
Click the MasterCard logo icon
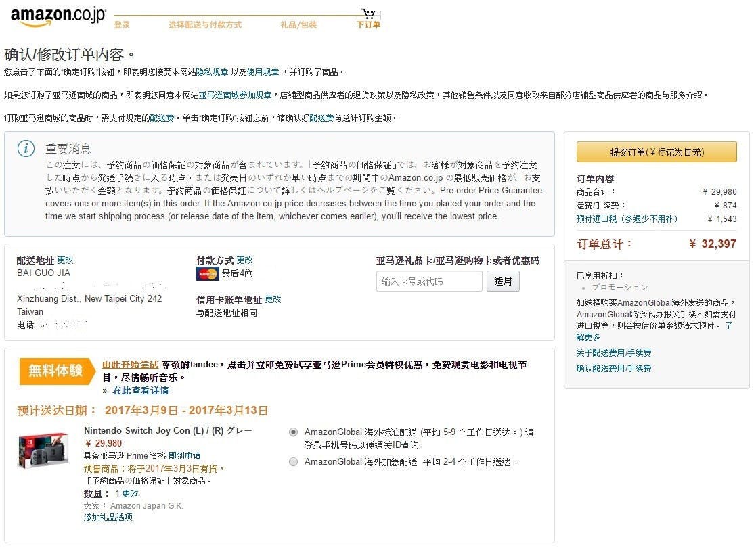tap(207, 274)
